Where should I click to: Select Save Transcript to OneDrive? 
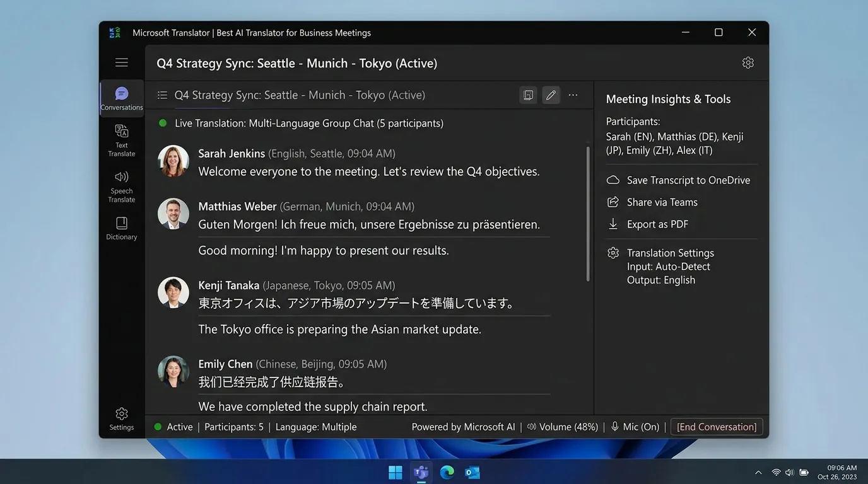[688, 180]
